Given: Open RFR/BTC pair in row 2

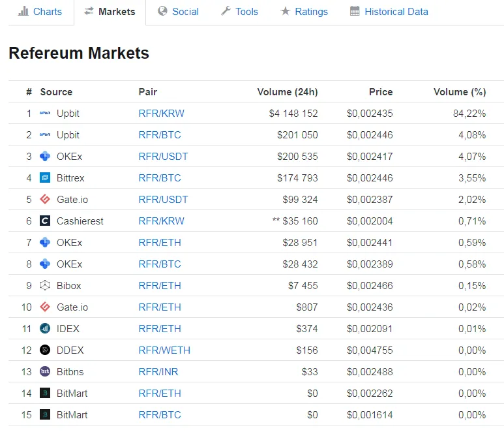Looking at the screenshot, I should [x=160, y=135].
